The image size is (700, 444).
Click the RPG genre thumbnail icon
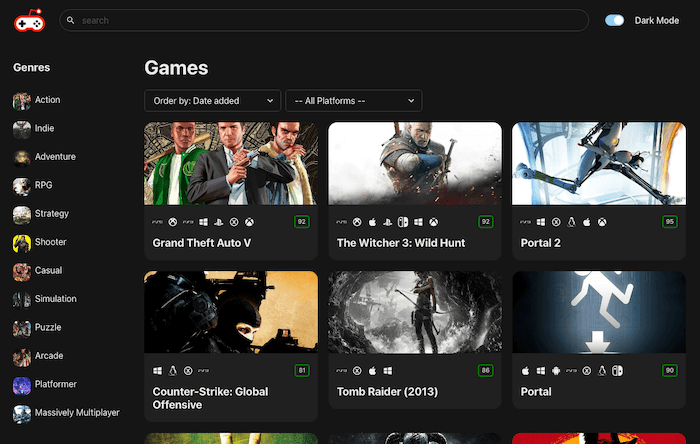21,186
